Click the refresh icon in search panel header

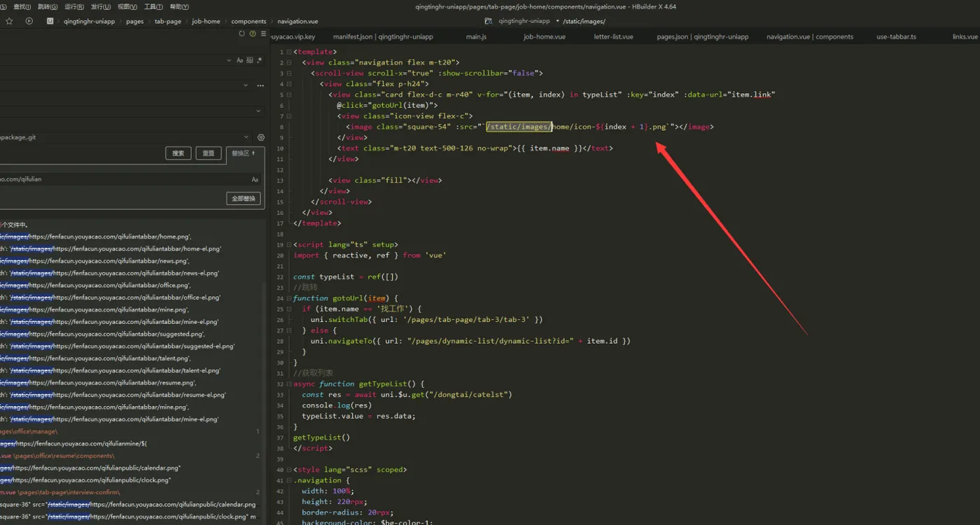[242, 34]
